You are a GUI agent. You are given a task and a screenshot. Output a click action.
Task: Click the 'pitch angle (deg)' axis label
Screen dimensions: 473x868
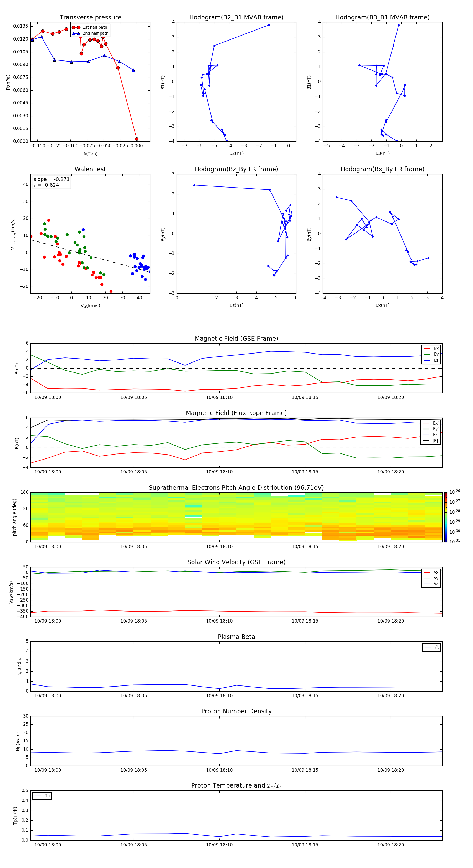point(14,517)
